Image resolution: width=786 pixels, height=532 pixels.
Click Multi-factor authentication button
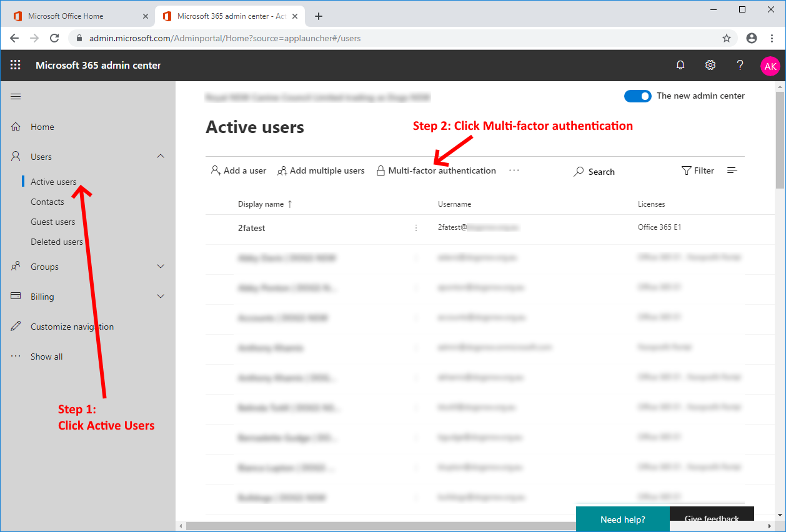click(x=436, y=170)
